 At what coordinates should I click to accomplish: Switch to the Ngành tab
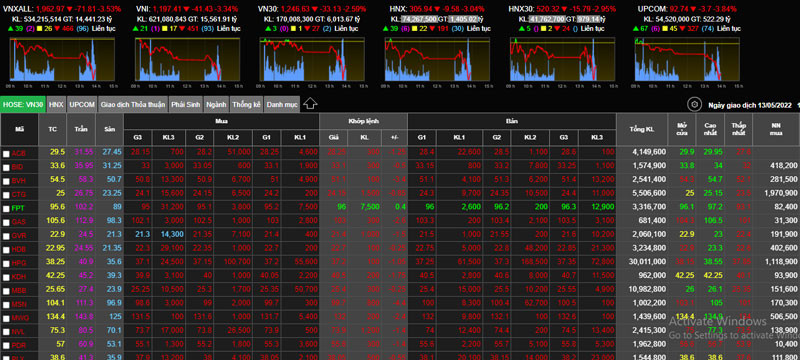click(x=216, y=105)
